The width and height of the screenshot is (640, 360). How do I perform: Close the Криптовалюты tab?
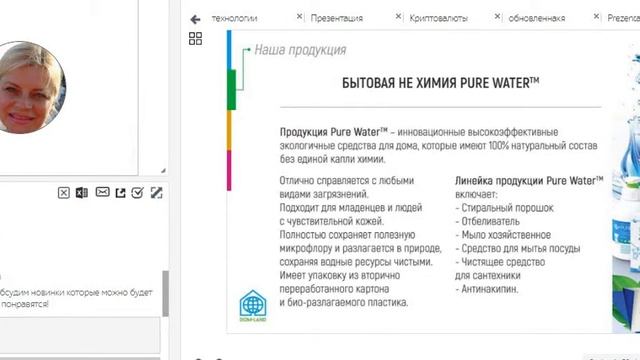click(497, 16)
